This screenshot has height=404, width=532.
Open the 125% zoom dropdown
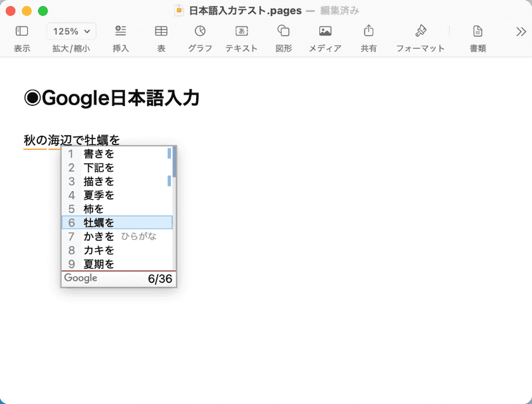71,31
